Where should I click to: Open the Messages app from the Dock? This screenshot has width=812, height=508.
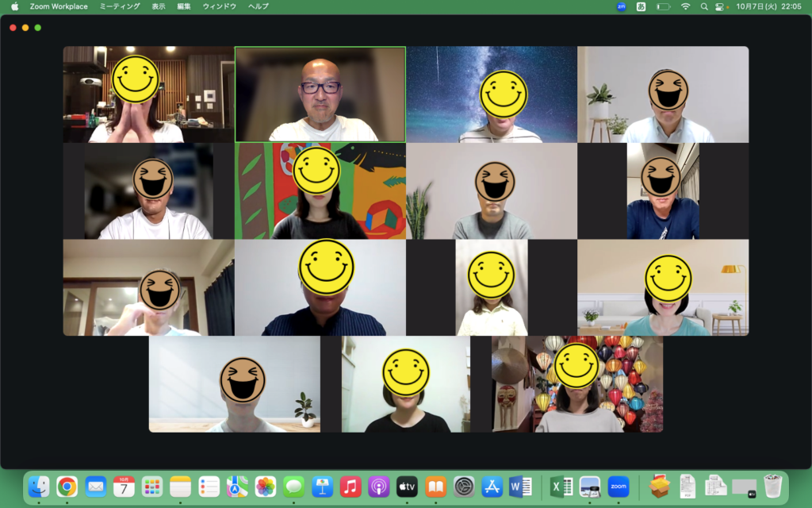294,486
